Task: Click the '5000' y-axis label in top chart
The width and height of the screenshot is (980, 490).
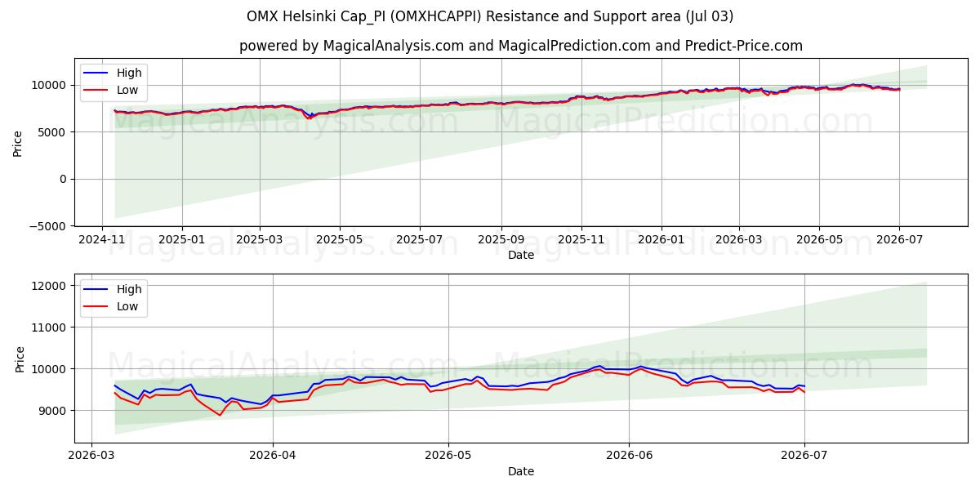Action: (x=53, y=132)
